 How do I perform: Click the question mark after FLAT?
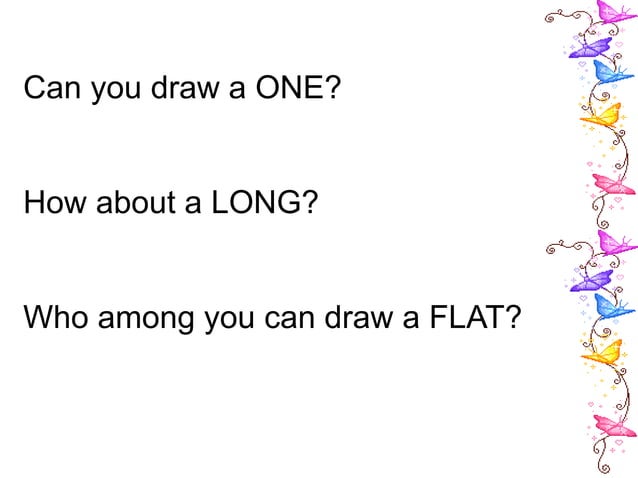tap(514, 318)
